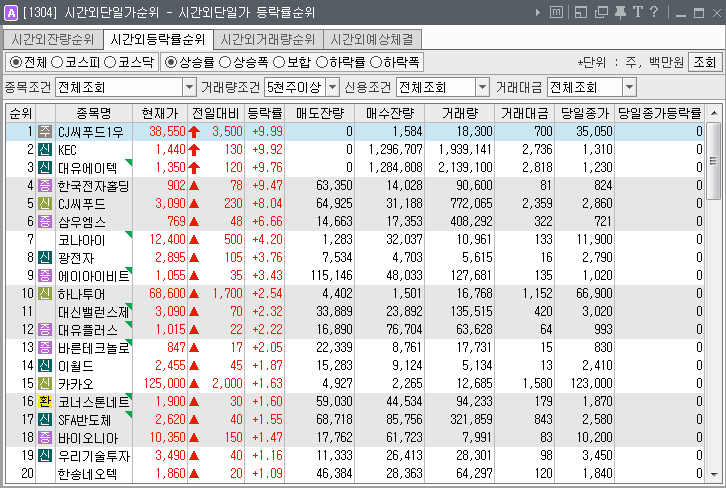
Task: Click KEC trading volume 1,939,141
Action: click(x=465, y=150)
